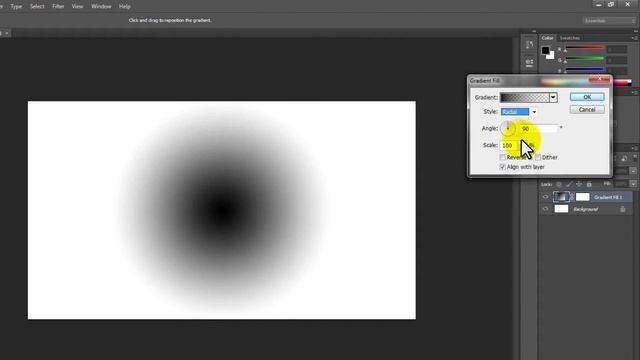Open the Select menu
Image resolution: width=640 pixels, height=360 pixels.
37,7
